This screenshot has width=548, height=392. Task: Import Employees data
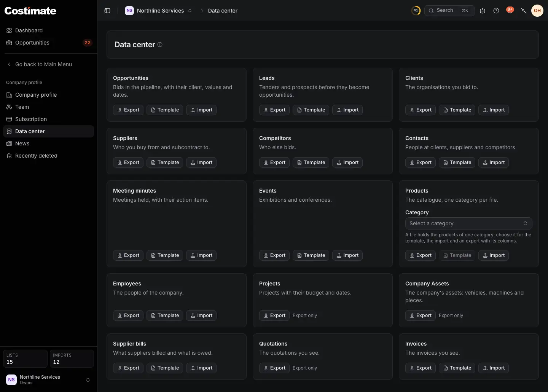[x=201, y=316]
